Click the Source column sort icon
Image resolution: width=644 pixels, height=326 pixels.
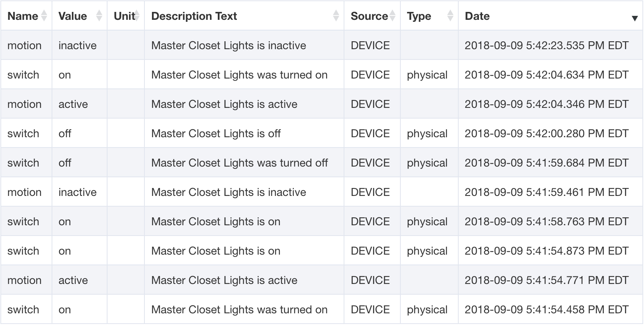[x=392, y=16]
